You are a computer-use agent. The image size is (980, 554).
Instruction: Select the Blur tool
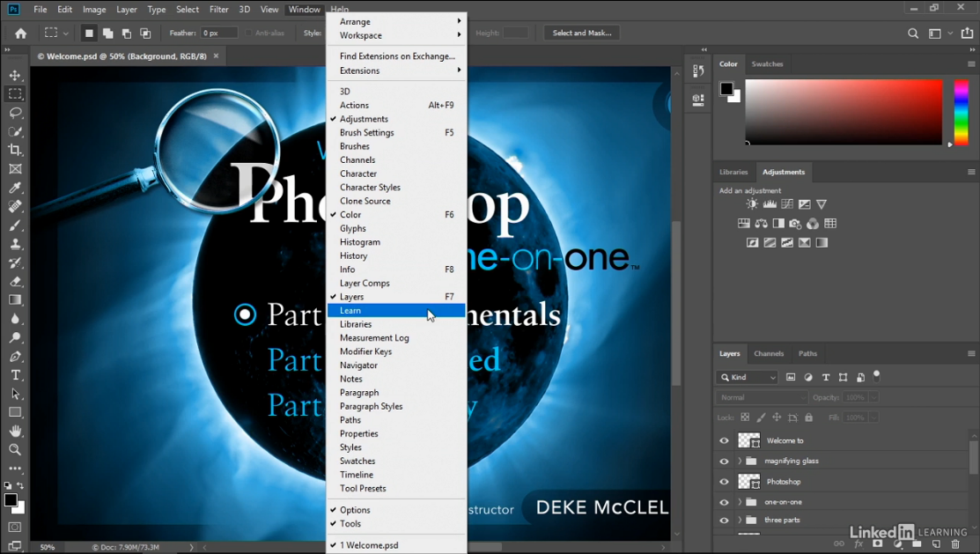click(x=15, y=319)
